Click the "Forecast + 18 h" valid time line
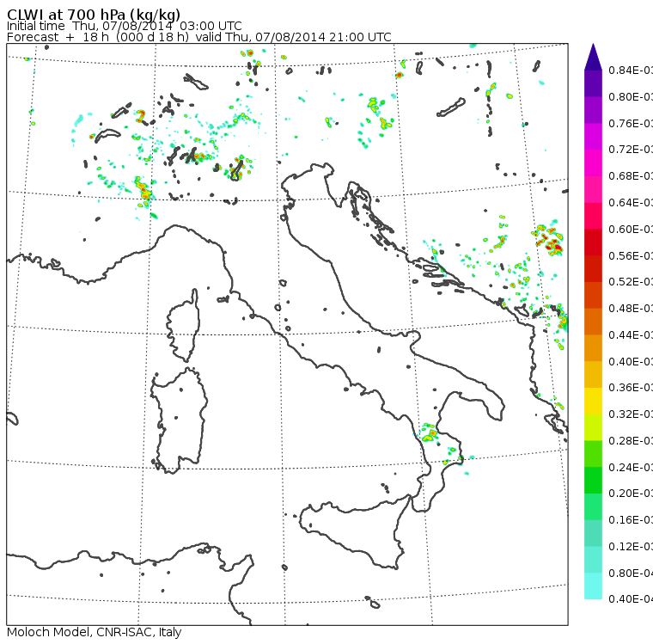Viewport: 653px width, 644px height. pyautogui.click(x=199, y=37)
